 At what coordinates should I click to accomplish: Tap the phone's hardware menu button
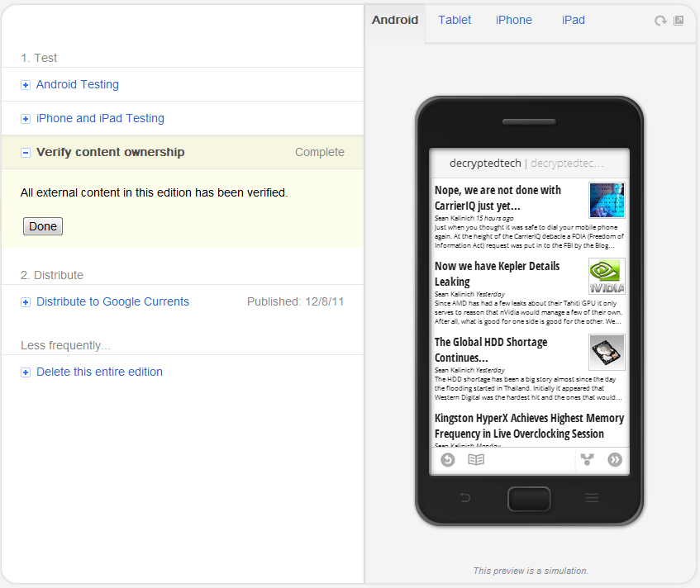pyautogui.click(x=592, y=497)
